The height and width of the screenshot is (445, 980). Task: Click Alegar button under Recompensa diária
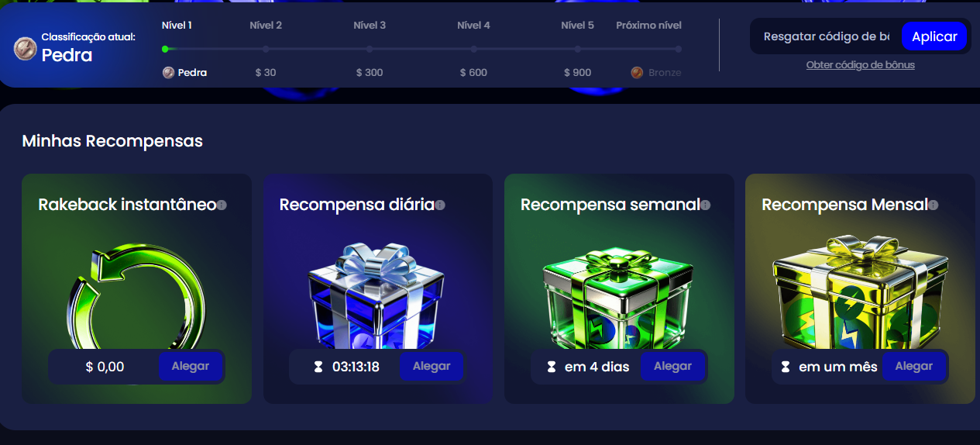[x=432, y=366]
